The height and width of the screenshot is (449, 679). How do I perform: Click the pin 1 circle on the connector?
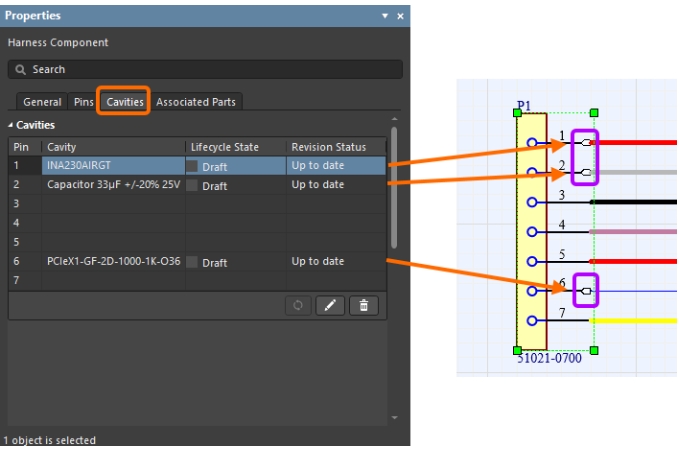click(x=532, y=142)
